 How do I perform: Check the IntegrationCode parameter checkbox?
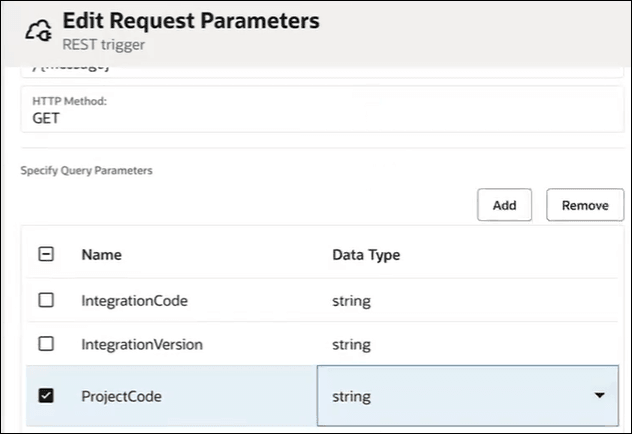point(45,300)
